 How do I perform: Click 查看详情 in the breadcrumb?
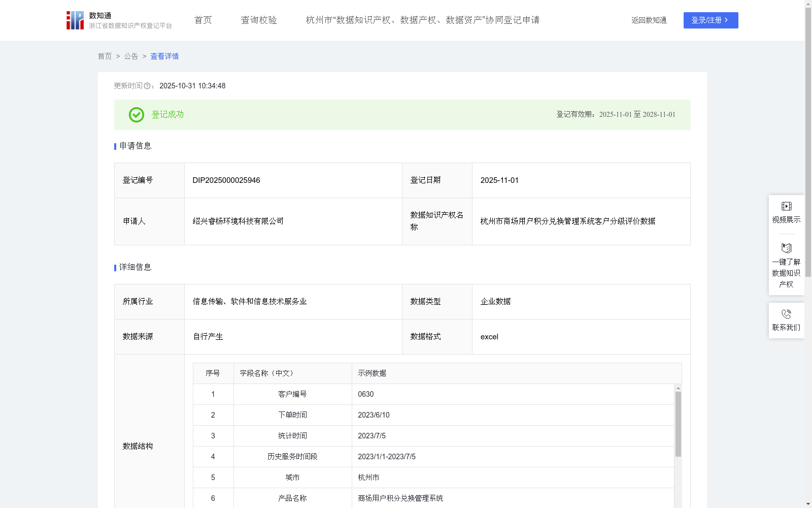coord(164,56)
